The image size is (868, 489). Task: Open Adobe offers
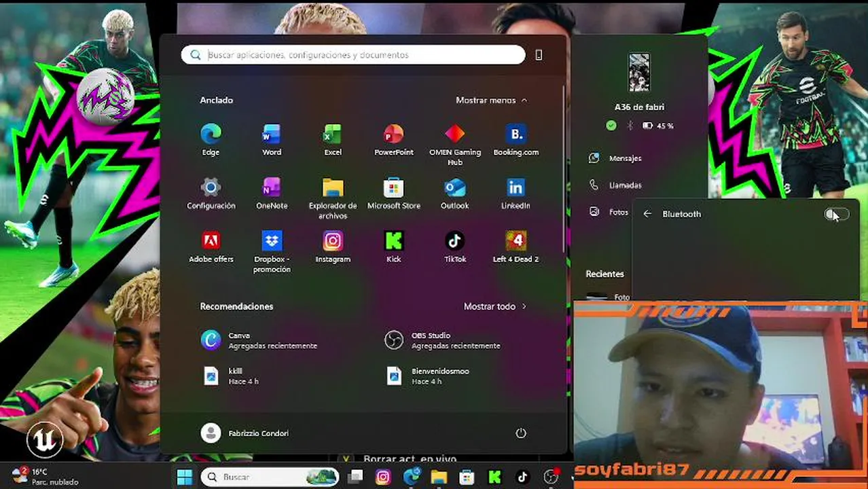click(211, 247)
